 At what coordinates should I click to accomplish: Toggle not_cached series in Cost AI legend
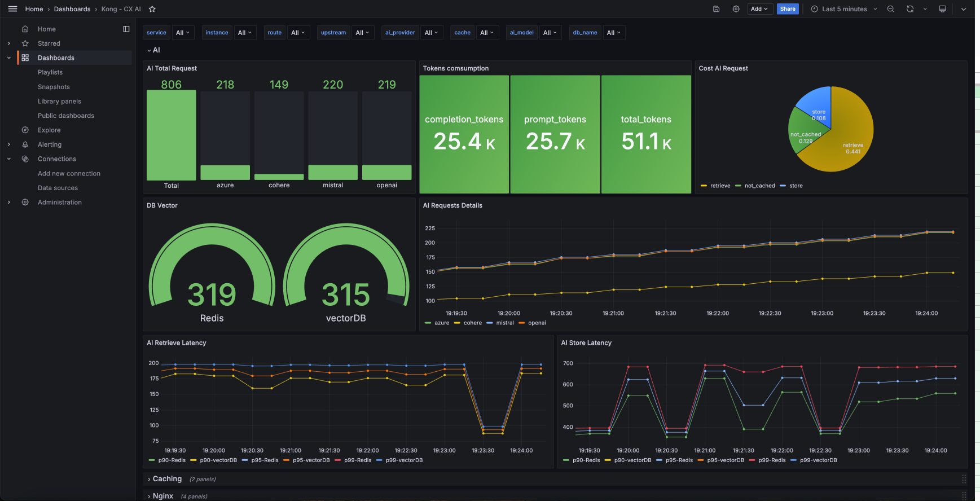click(755, 186)
